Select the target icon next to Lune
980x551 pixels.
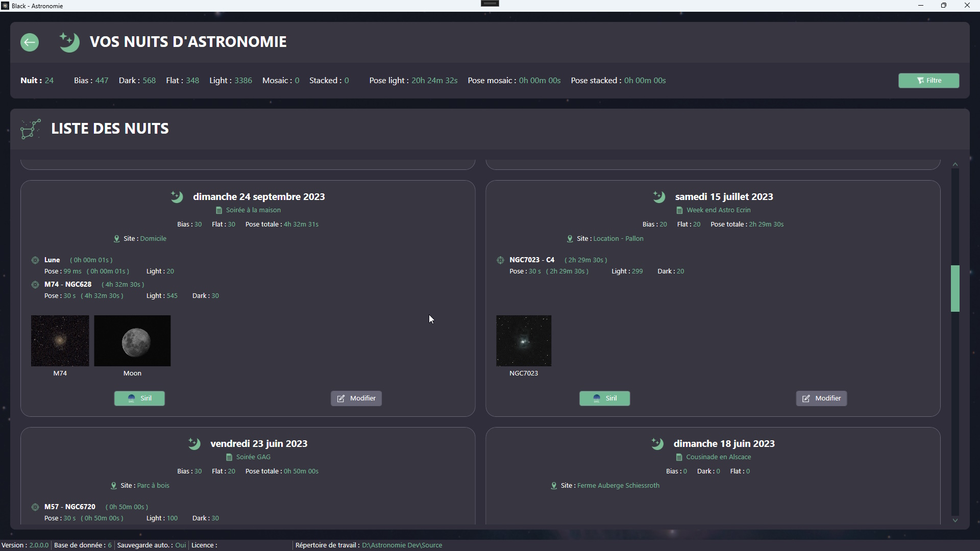coord(35,260)
